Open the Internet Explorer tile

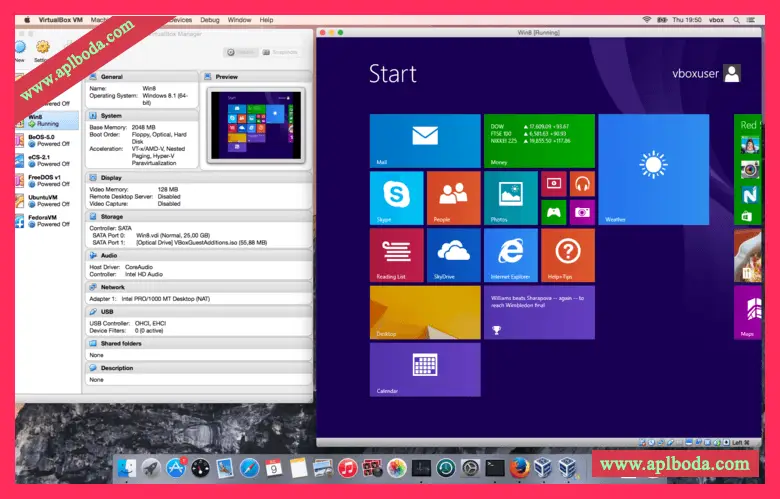510,255
